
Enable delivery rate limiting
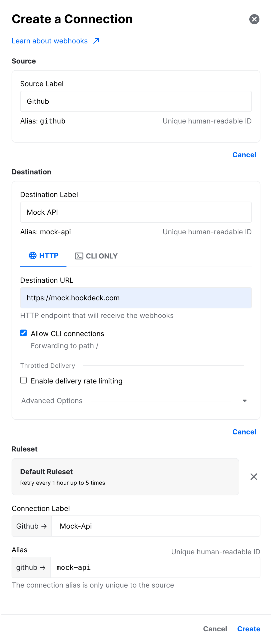(23, 380)
